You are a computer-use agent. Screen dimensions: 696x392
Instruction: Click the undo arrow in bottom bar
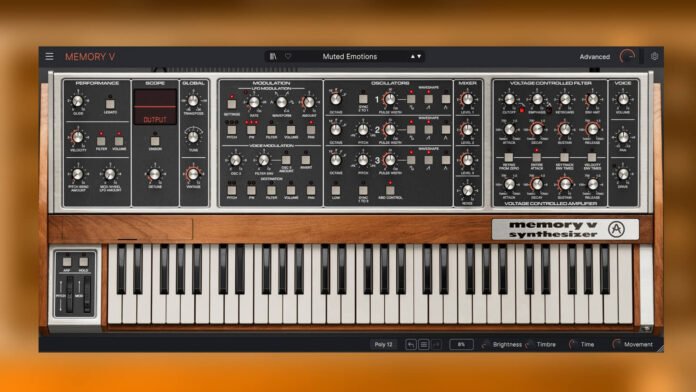[411, 344]
